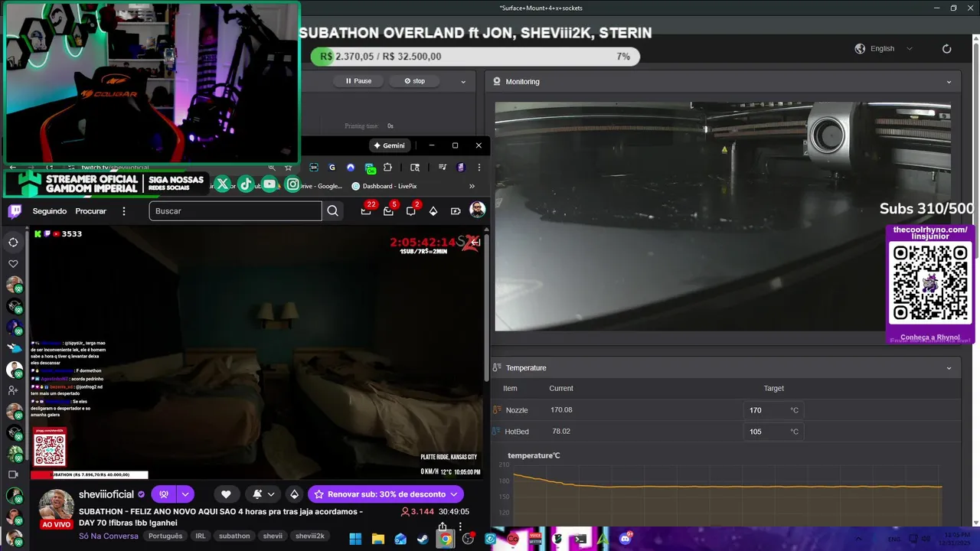This screenshot has height=551, width=980.
Task: Open the share icon below viewer count
Action: [443, 527]
